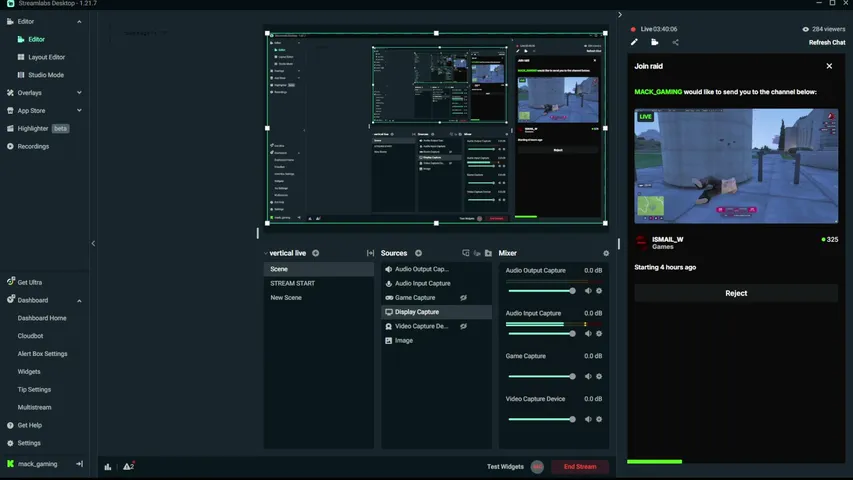Adjust Audio Output Capture volume slider
Image resolution: width=853 pixels, height=480 pixels.
(x=541, y=291)
